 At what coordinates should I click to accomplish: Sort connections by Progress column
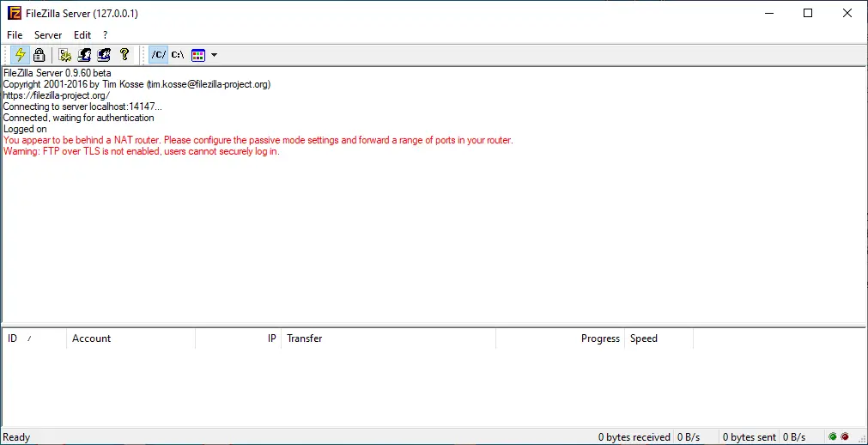[x=560, y=338]
